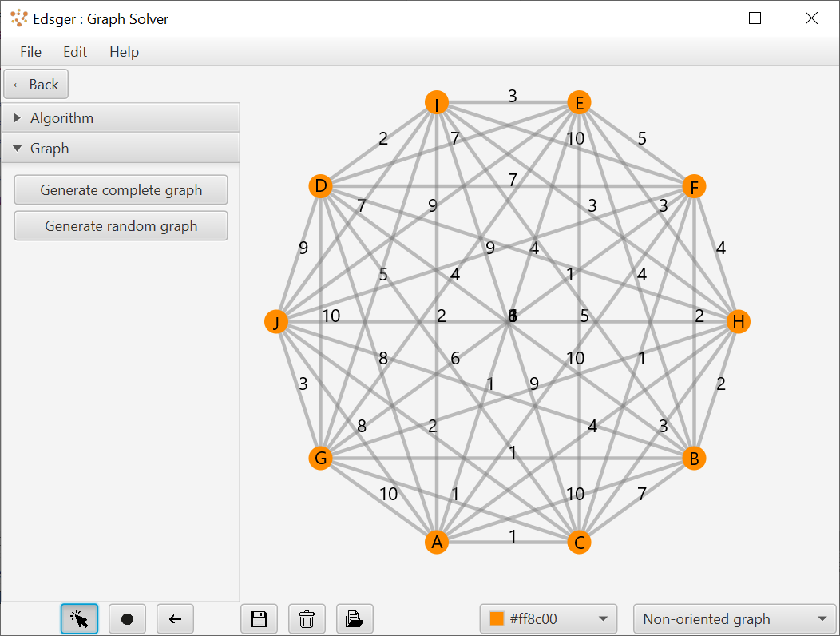
Task: Select graph node F
Action: pyautogui.click(x=694, y=187)
